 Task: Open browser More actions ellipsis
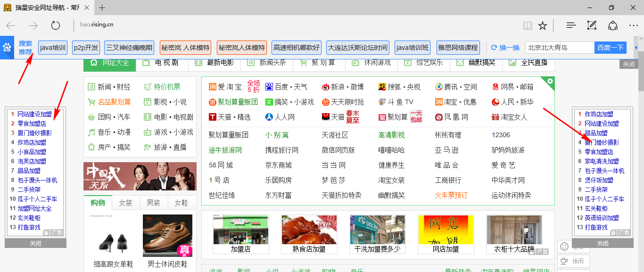tap(633, 25)
